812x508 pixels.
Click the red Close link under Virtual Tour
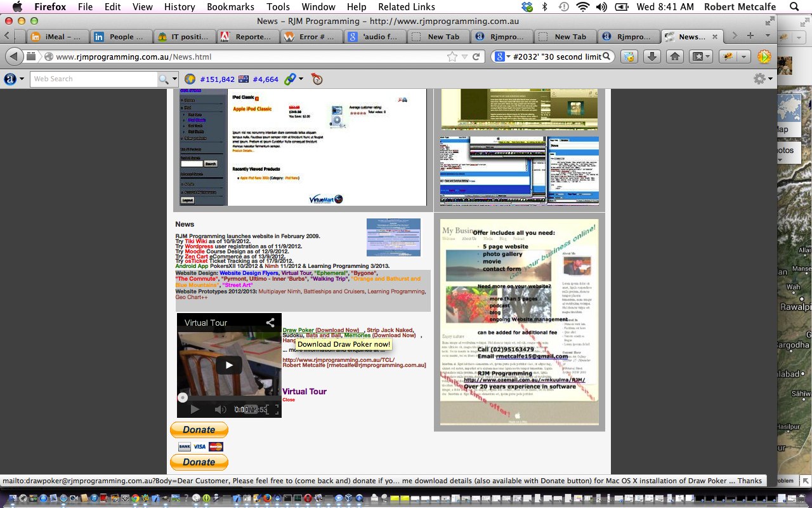(289, 400)
